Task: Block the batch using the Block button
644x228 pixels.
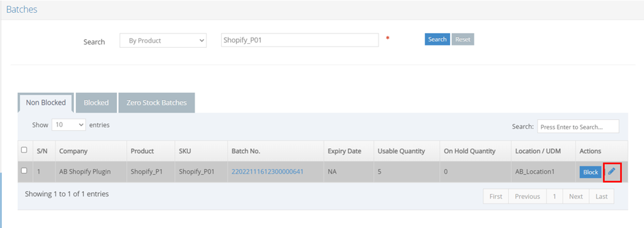Action: [x=590, y=172]
